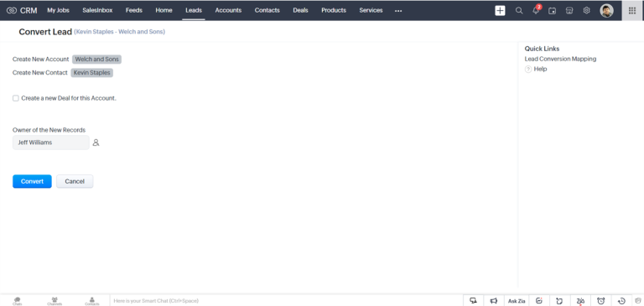Open Channels in the bottom bar
Viewport: 644px width, 306px height.
pos(55,301)
